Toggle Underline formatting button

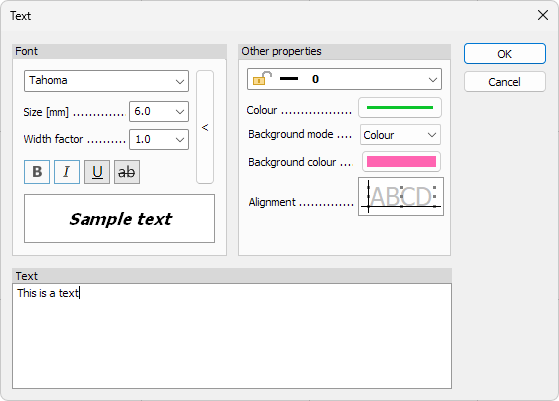(x=97, y=172)
